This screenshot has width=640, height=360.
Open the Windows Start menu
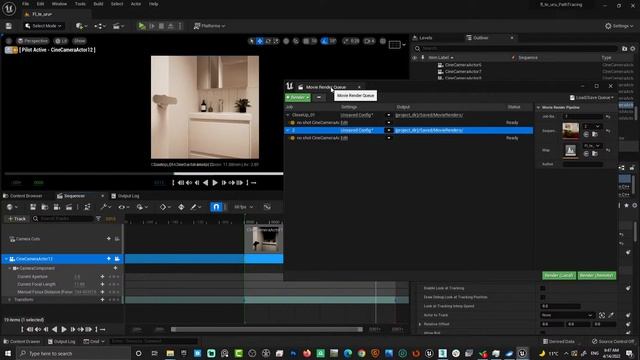tap(8, 353)
